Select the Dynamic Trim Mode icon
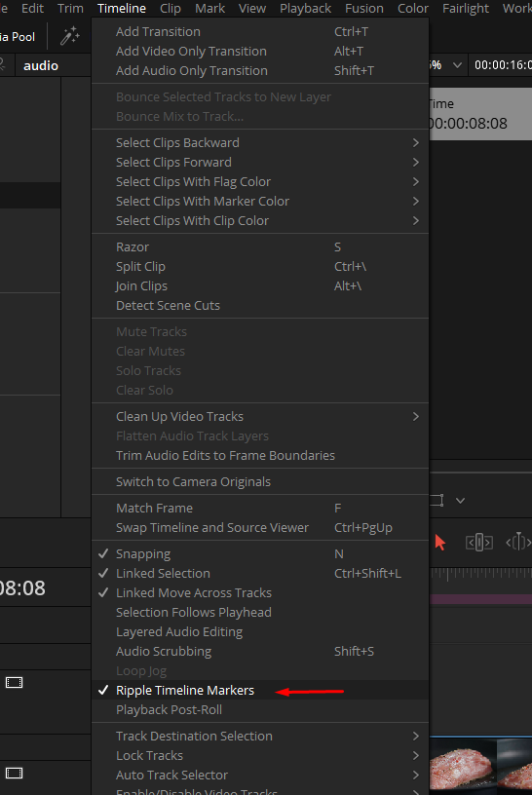This screenshot has width=532, height=795. coord(518,542)
